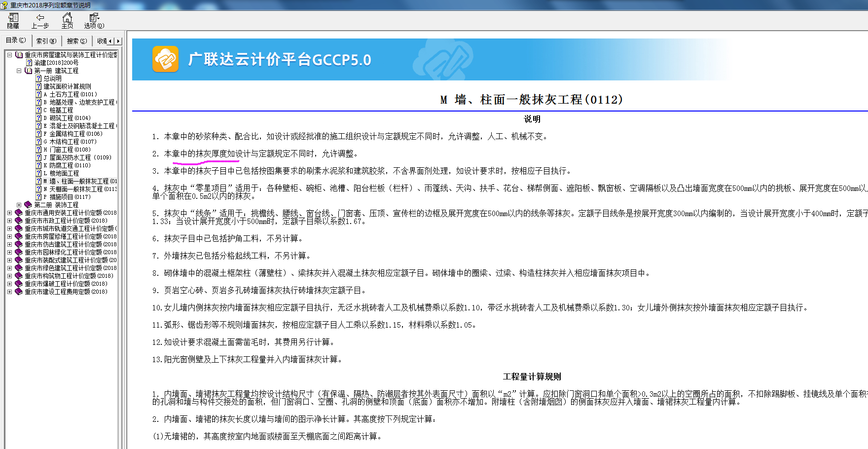Click item 12 about 混凝土面需凿毛
This screenshot has width=868, height=449.
pos(244,342)
